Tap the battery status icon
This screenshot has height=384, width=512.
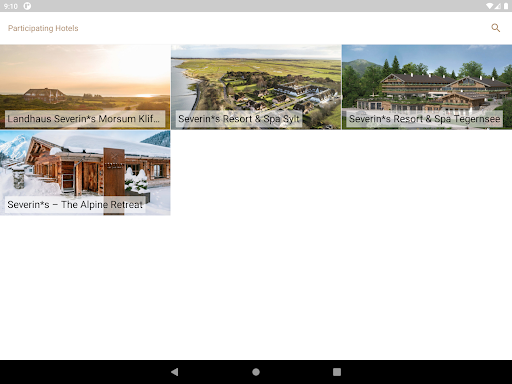tap(506, 6)
